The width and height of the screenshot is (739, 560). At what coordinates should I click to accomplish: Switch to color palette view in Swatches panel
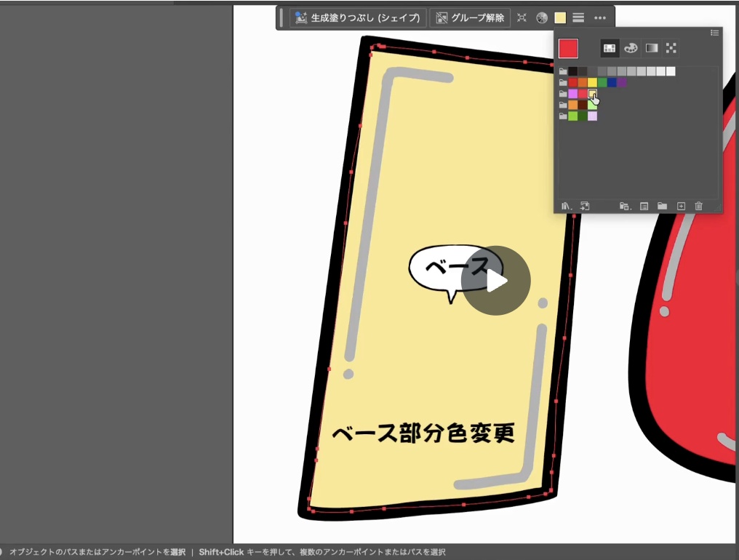coord(630,48)
